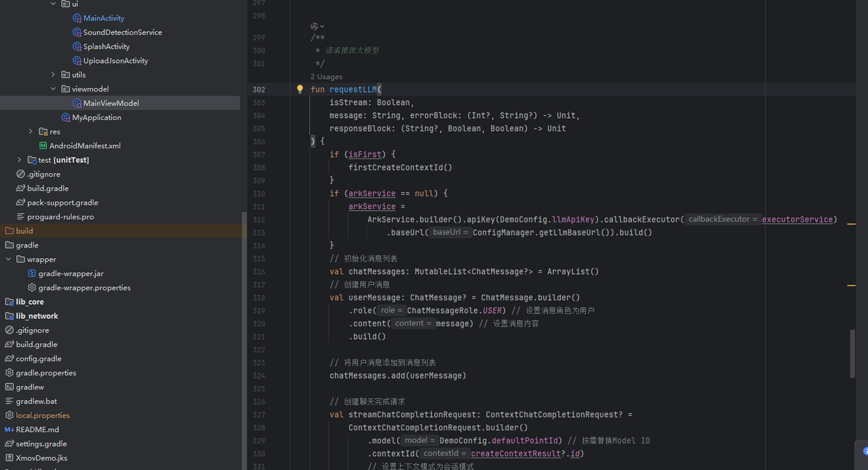Click the MainActivity class icon

click(x=77, y=18)
